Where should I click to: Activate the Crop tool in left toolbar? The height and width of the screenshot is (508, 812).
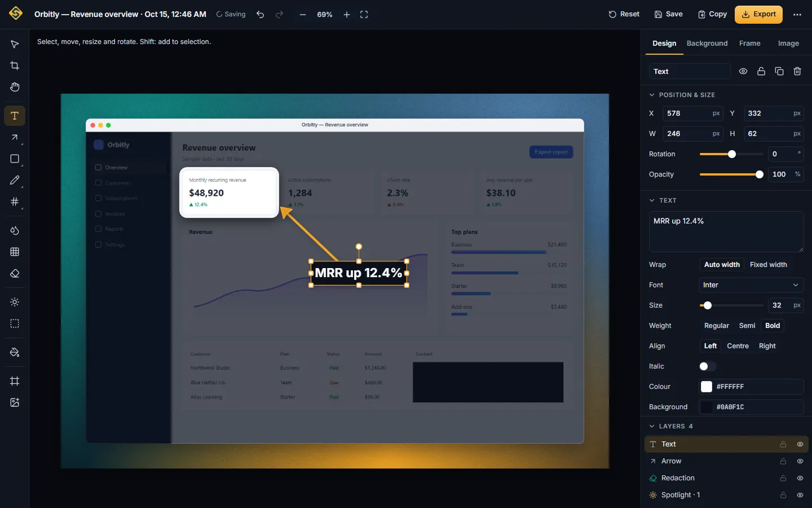point(15,65)
